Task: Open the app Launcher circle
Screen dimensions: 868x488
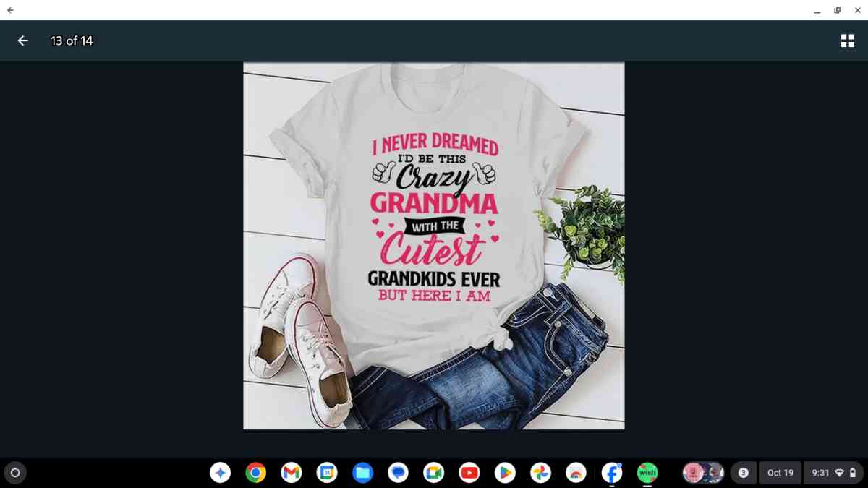Action: [16, 473]
